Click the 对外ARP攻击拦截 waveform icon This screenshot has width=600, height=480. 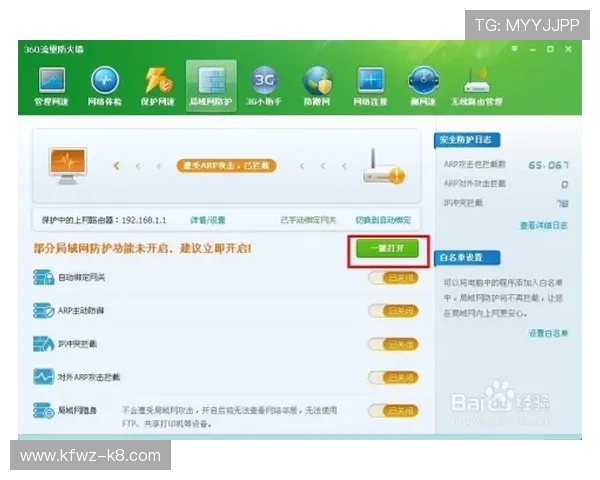pos(43,377)
